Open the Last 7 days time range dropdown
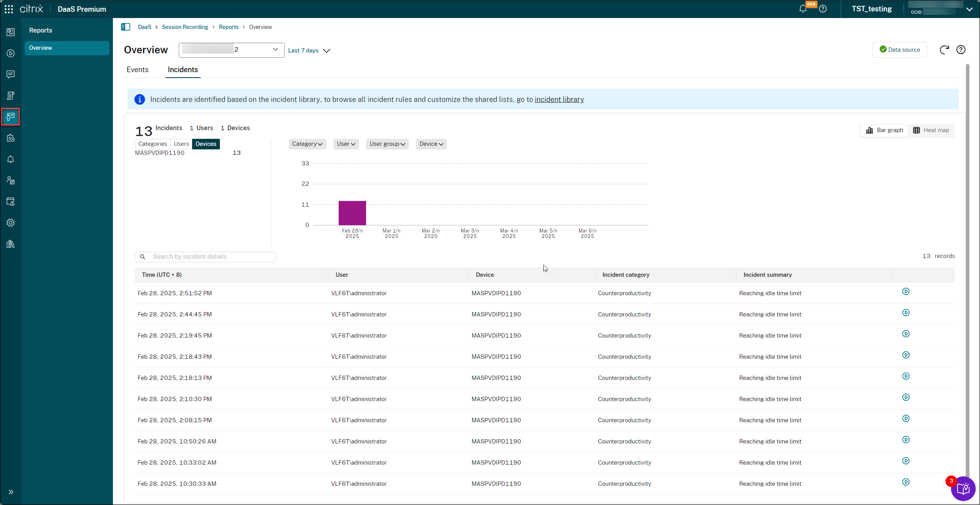980x505 pixels. (x=309, y=51)
